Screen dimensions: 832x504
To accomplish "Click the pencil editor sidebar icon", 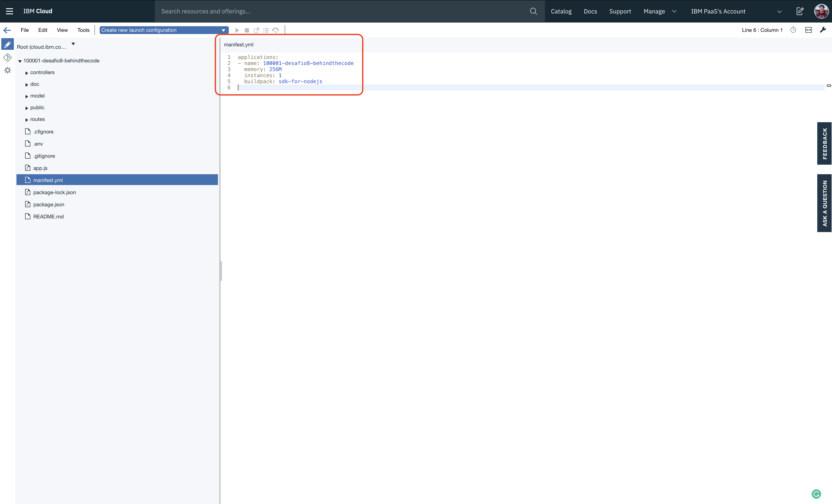I will tap(7, 45).
